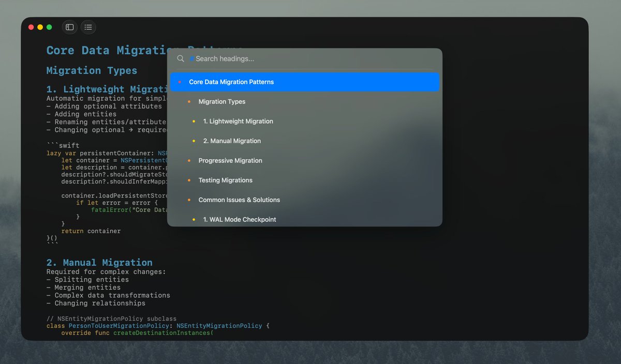
Task: Go to Progressive Migration heading
Action: pos(305,160)
